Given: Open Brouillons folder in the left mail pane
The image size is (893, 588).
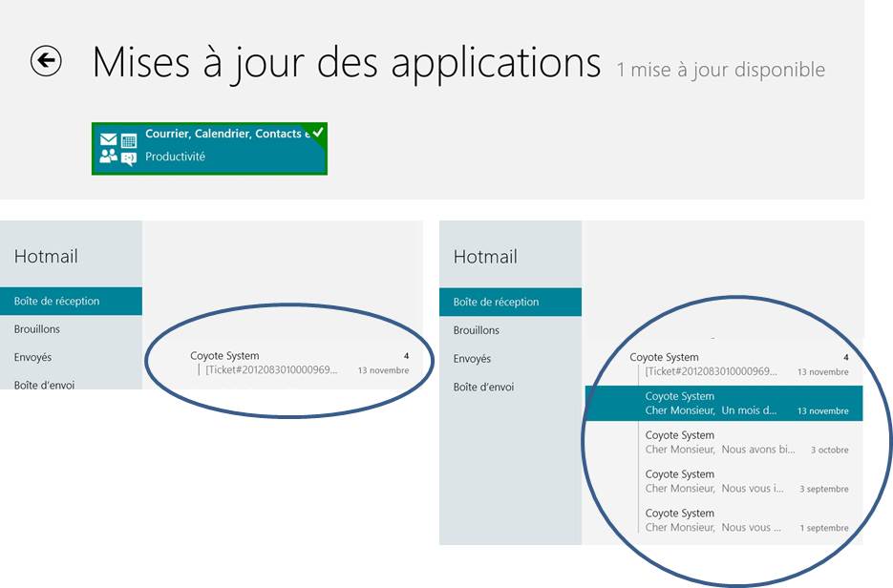Looking at the screenshot, I should pyautogui.click(x=37, y=329).
